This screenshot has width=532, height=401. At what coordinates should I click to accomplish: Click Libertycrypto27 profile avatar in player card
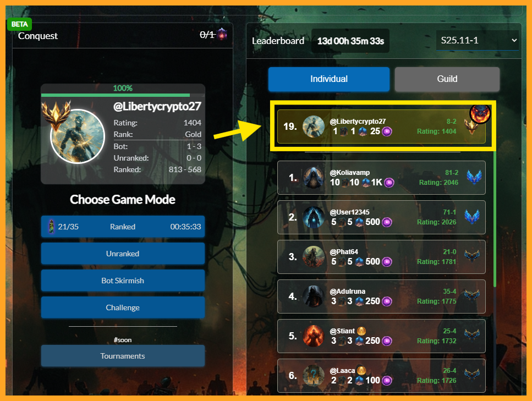(78, 136)
